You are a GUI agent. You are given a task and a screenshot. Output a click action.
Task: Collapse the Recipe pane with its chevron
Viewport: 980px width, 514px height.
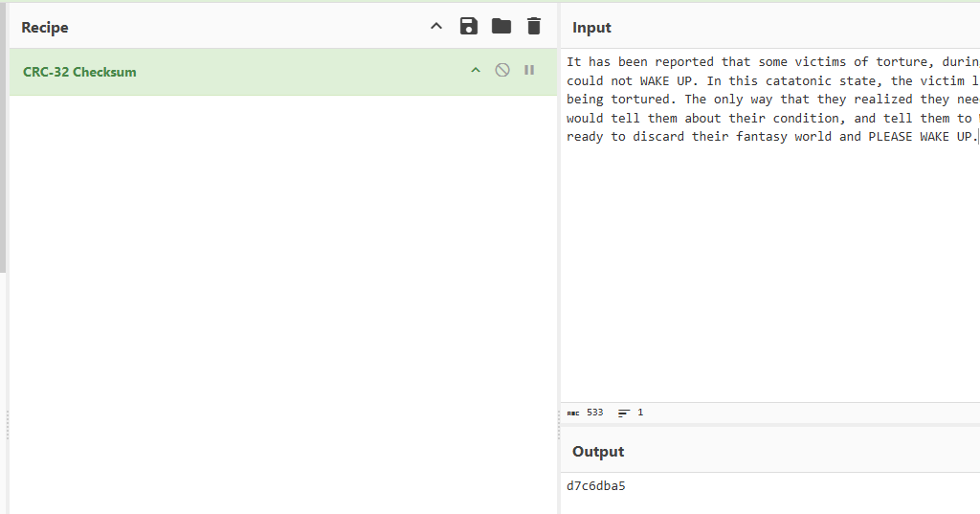pos(436,26)
